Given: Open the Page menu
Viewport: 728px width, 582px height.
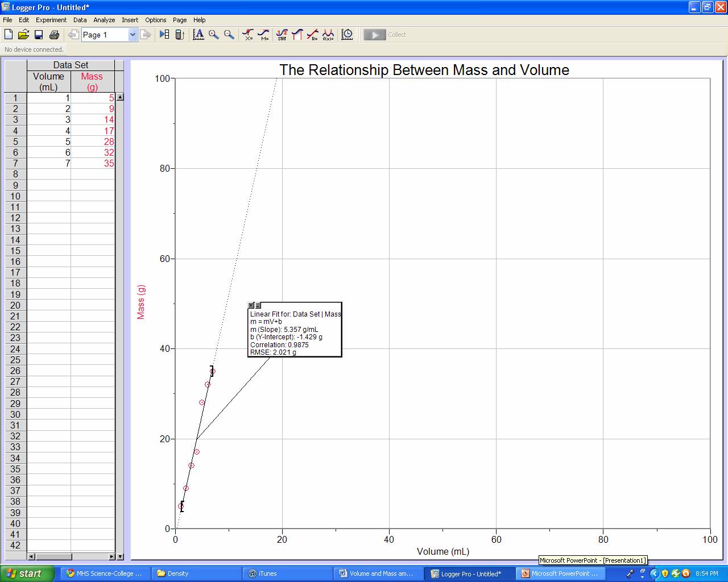Looking at the screenshot, I should (x=180, y=20).
